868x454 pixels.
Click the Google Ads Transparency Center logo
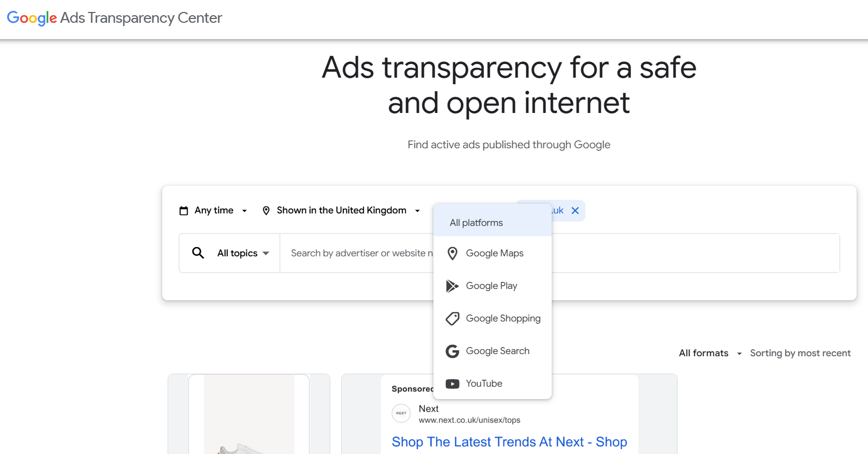(x=114, y=18)
